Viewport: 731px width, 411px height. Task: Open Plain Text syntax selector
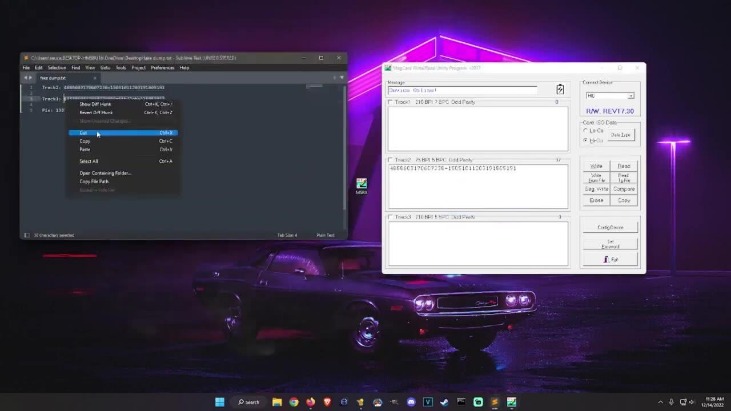tap(325, 234)
